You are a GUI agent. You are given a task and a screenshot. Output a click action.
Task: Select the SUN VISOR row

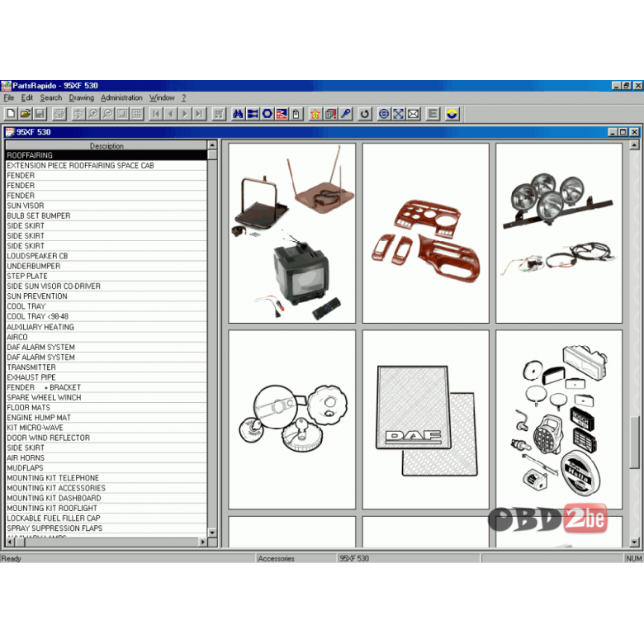[107, 206]
